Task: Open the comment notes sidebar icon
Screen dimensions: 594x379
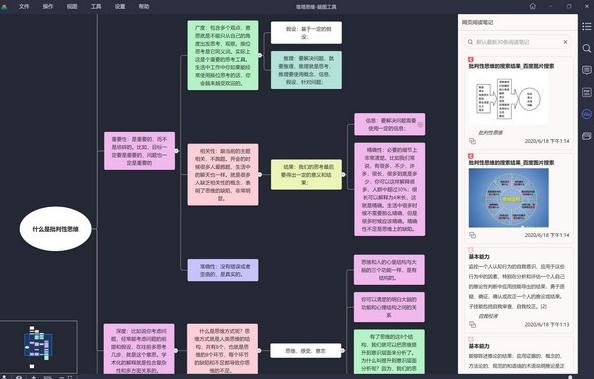Action: click(x=586, y=70)
